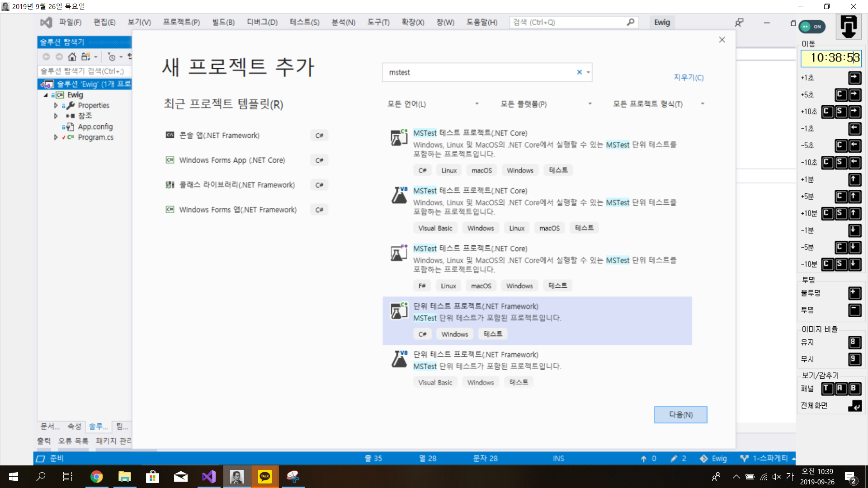Open the live share feedback icon

click(x=739, y=23)
